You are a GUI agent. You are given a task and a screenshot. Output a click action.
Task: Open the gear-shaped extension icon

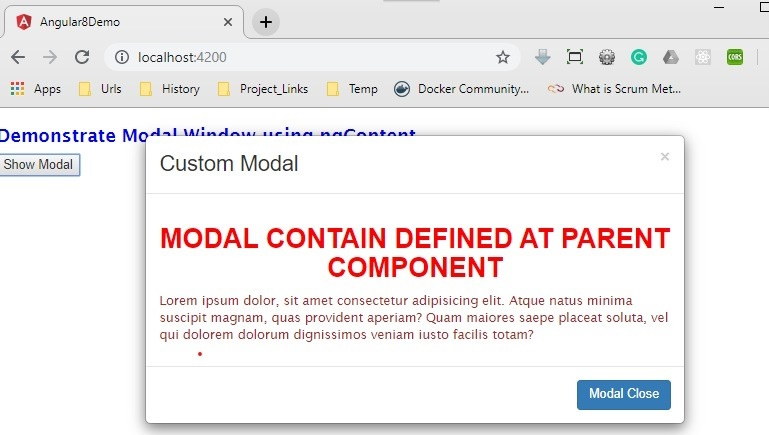(607, 57)
